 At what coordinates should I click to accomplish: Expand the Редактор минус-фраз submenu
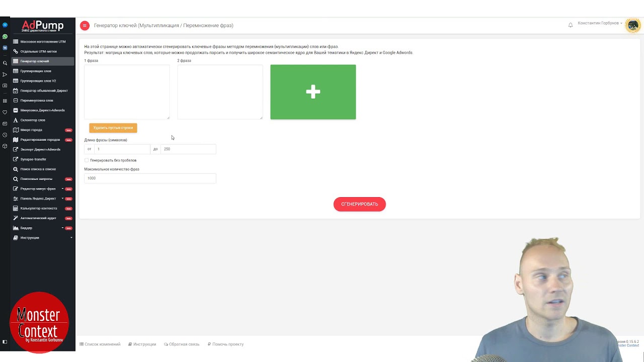(62, 189)
